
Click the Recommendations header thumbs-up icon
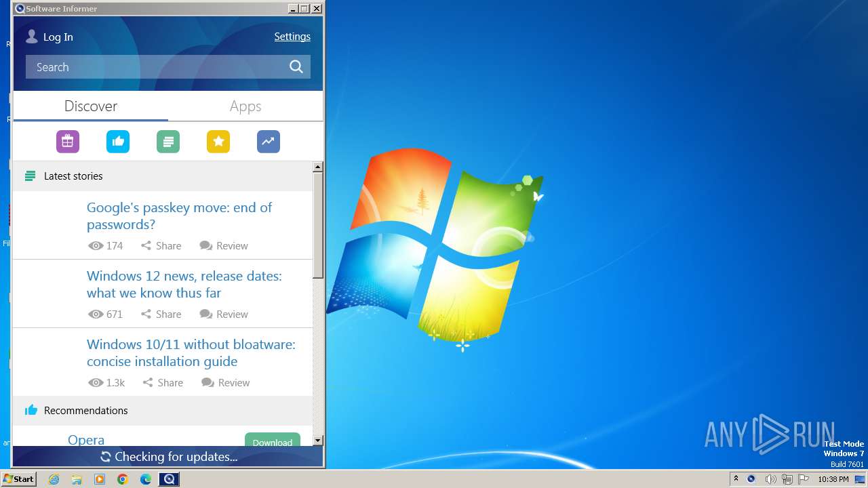click(x=31, y=410)
